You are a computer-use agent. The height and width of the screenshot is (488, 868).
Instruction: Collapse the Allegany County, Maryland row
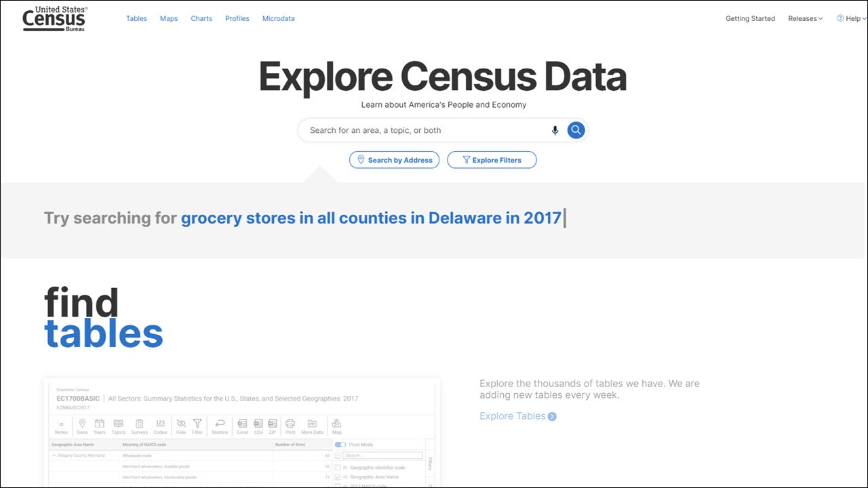(54, 455)
